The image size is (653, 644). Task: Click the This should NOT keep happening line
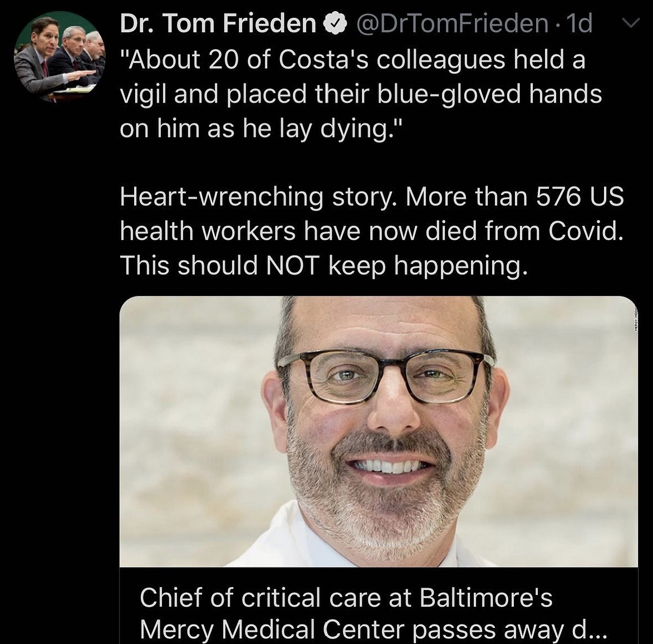click(x=323, y=265)
